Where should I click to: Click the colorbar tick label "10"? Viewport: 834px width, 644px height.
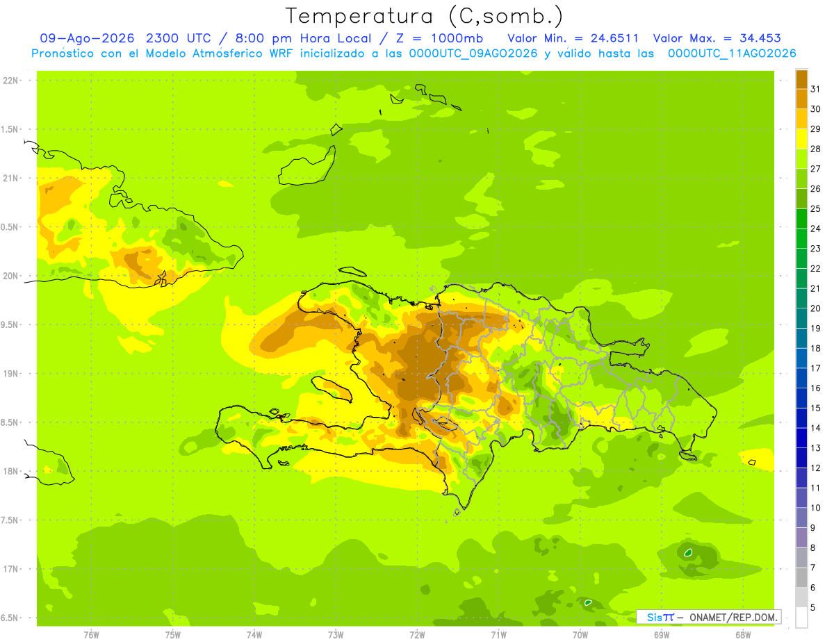tap(817, 508)
